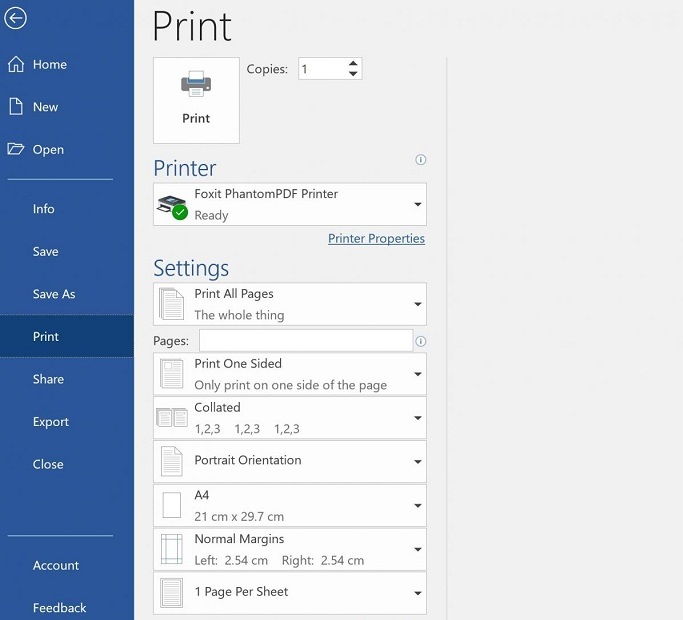Open Feedback in the sidebar

[67, 608]
